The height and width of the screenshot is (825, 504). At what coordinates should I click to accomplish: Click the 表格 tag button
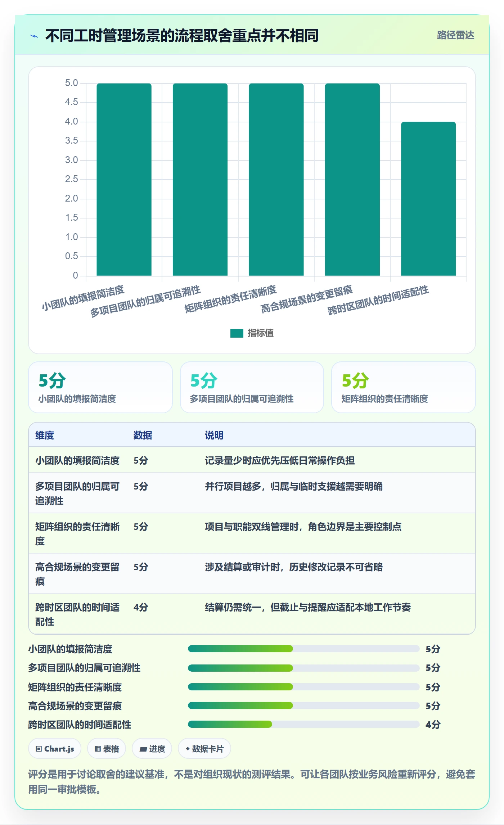pyautogui.click(x=107, y=749)
